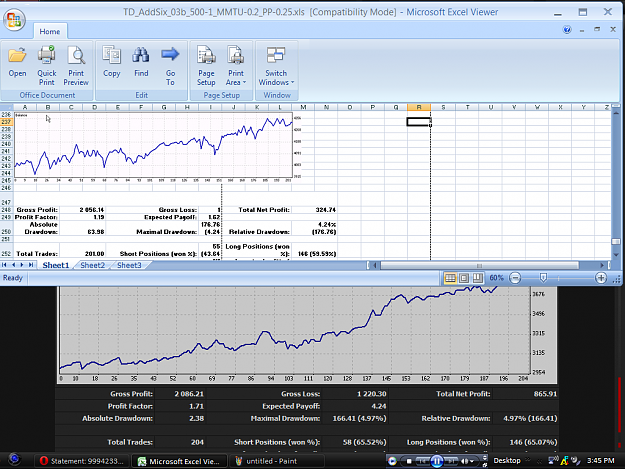Click the 60% zoom level
The height and width of the screenshot is (469, 625).
[497, 278]
